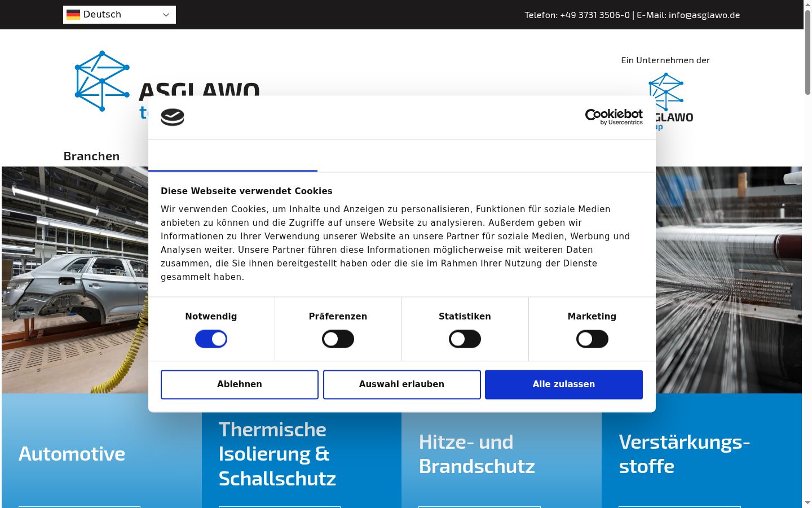This screenshot has width=812, height=508.
Task: Click the Präferenzen label
Action: (338, 317)
